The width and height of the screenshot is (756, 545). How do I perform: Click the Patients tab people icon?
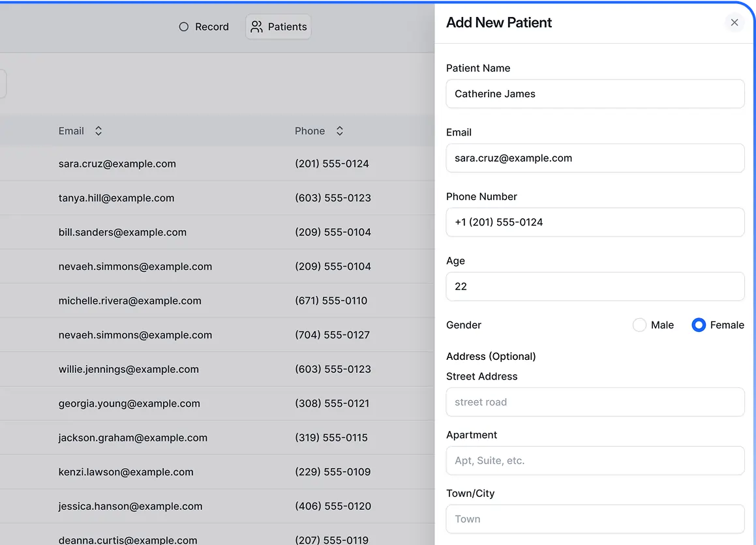click(257, 27)
